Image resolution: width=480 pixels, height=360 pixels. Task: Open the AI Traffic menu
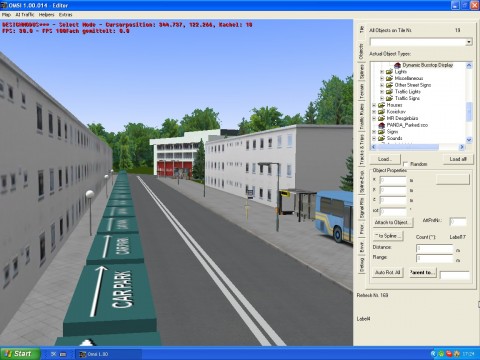25,15
